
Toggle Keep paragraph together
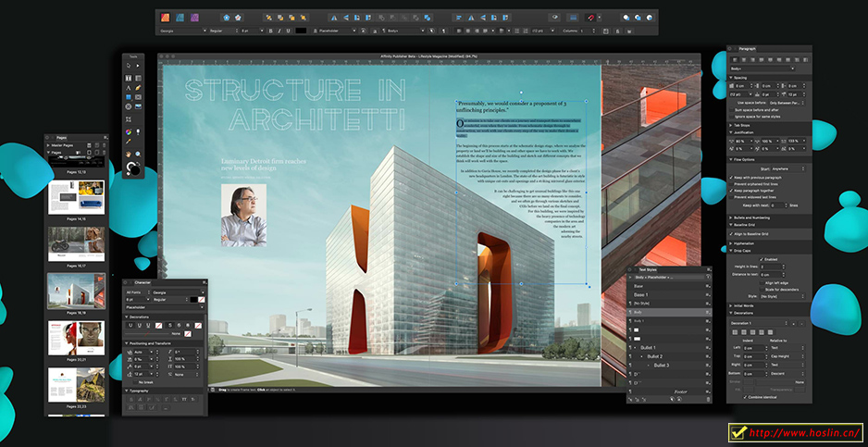coord(731,190)
